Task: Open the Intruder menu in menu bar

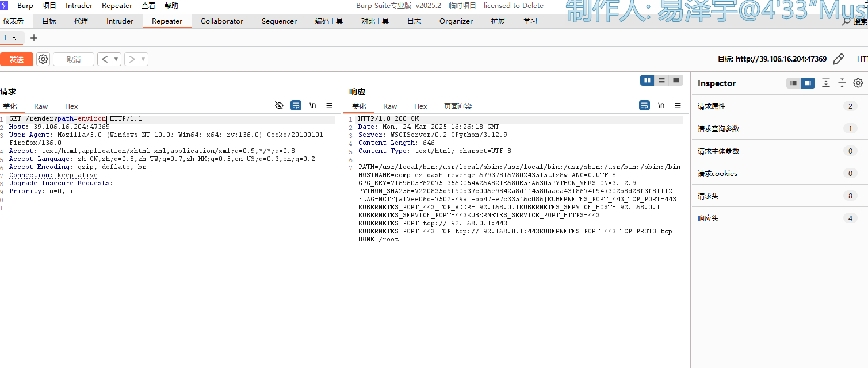Action: (x=79, y=6)
